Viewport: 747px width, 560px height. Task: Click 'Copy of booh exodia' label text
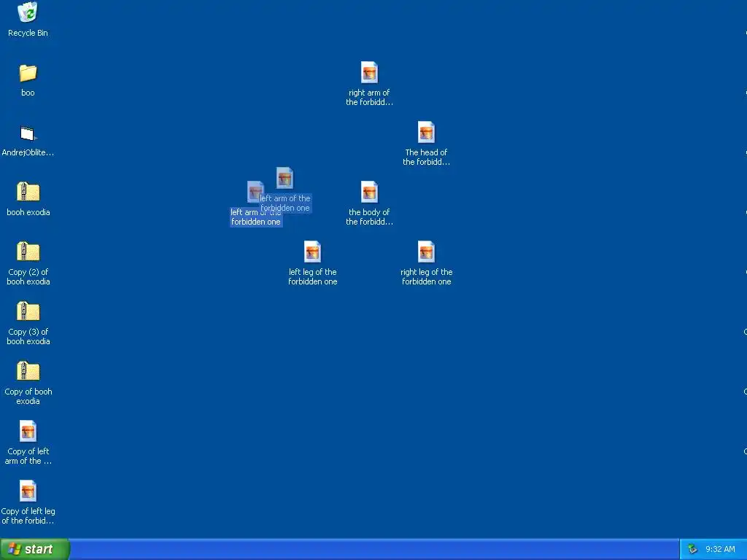coord(28,396)
